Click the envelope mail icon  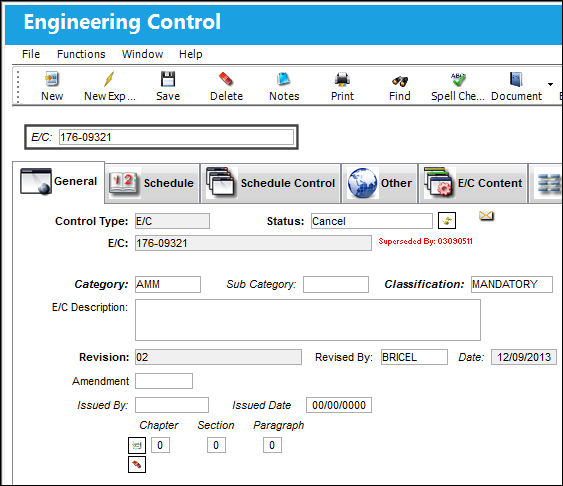click(486, 216)
